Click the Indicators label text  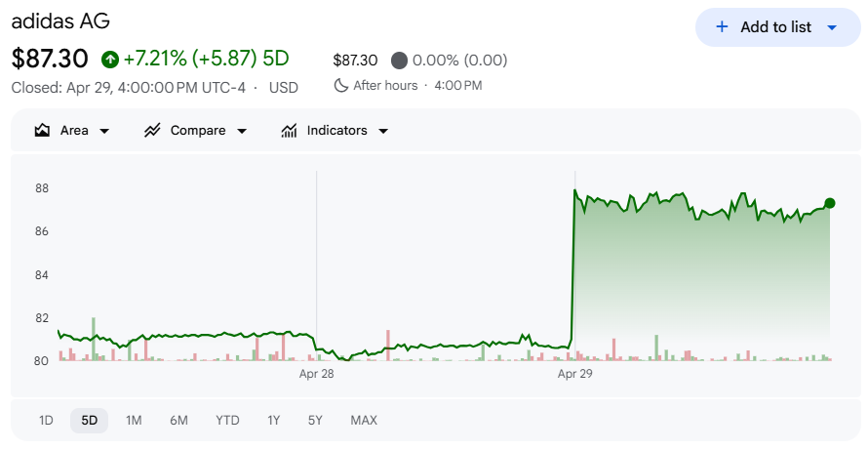[337, 131]
